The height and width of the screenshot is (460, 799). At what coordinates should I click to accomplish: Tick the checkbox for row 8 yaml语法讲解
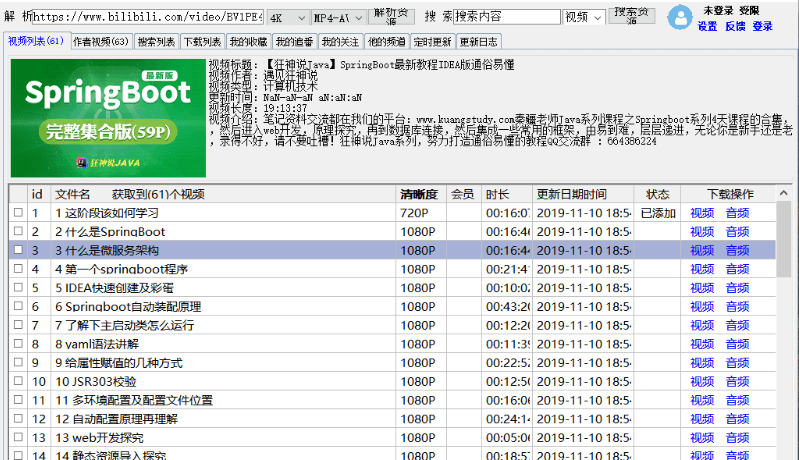point(18,343)
